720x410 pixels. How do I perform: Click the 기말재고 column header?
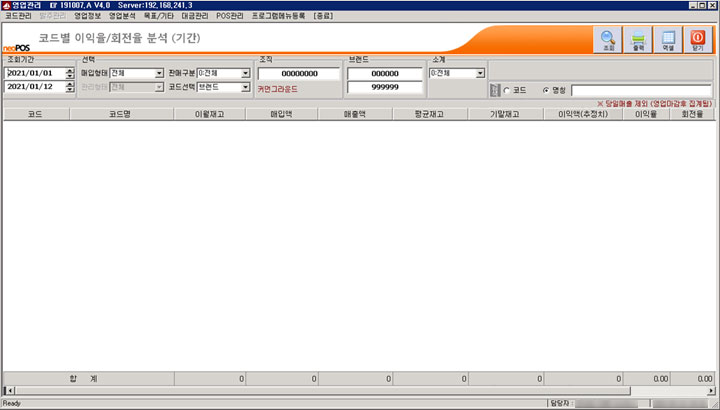(505, 114)
